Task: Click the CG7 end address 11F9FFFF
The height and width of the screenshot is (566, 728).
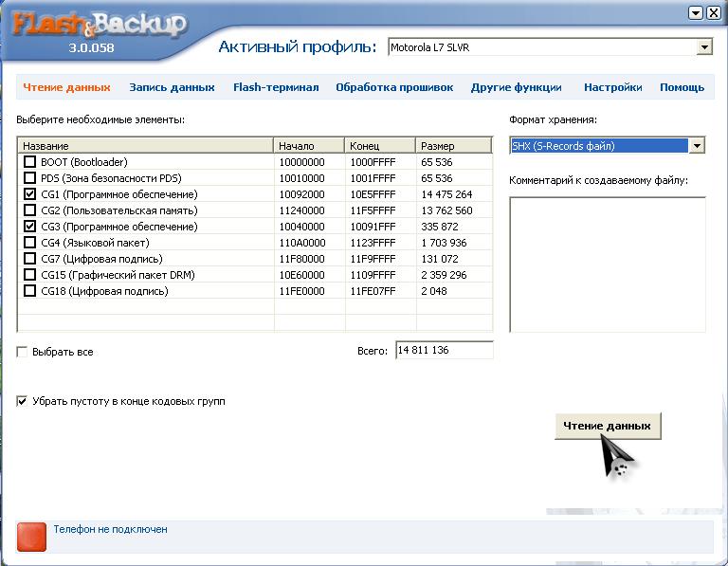Action: pyautogui.click(x=373, y=259)
